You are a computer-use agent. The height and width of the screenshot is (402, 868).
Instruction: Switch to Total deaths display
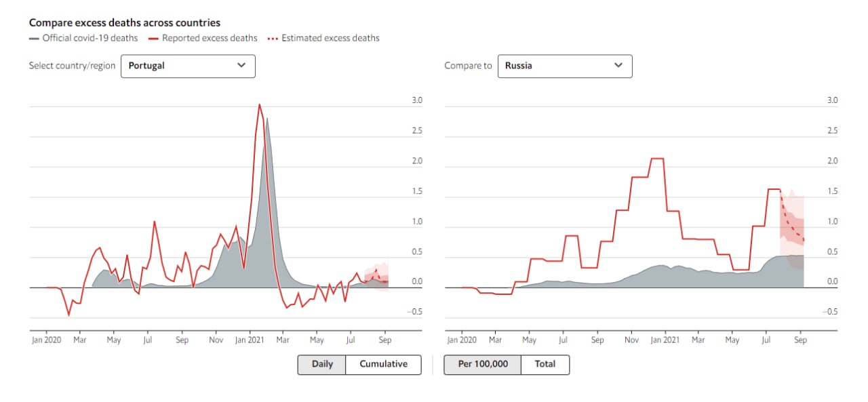pos(545,364)
